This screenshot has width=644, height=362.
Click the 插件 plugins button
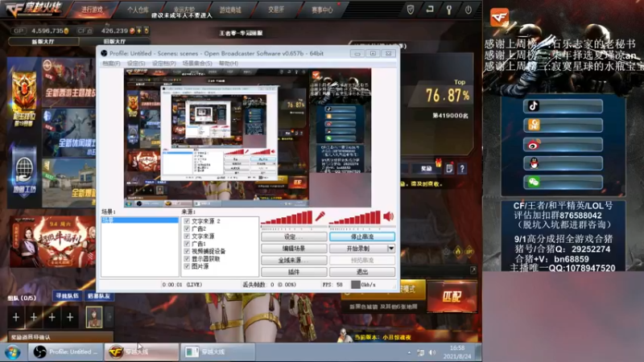[294, 272]
